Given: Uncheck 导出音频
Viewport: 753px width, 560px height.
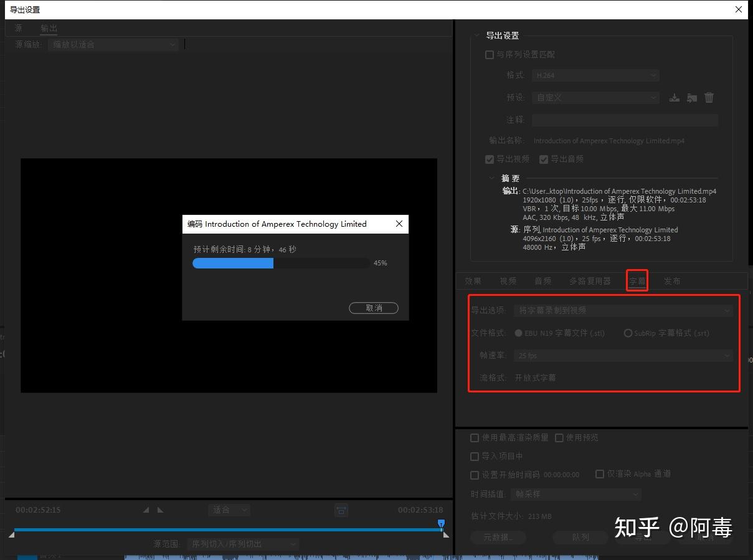Looking at the screenshot, I should [543, 159].
